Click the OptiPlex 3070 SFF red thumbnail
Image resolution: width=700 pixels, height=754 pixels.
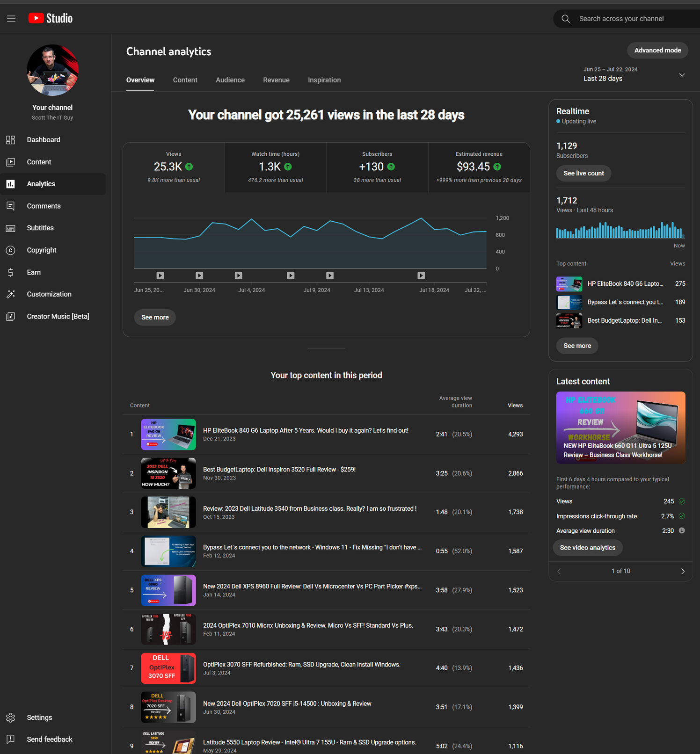coord(168,668)
